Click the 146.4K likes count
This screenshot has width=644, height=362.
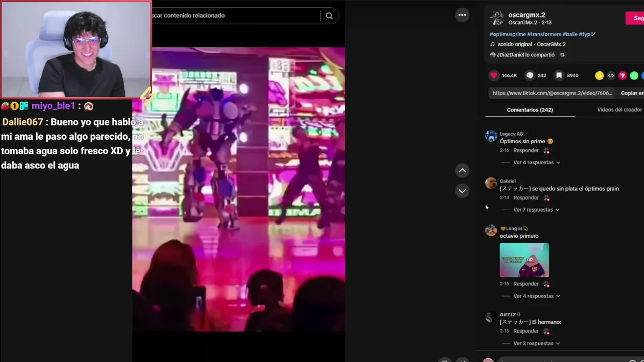pos(509,75)
